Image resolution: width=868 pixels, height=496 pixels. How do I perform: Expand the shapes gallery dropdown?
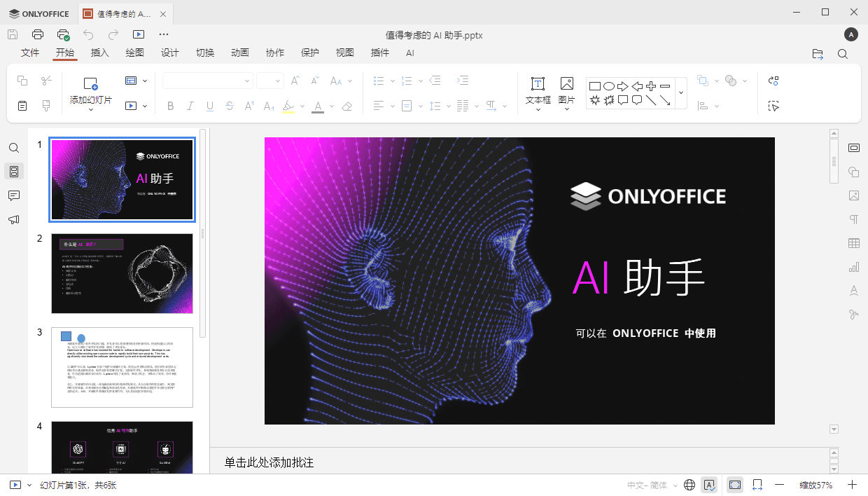pos(680,92)
